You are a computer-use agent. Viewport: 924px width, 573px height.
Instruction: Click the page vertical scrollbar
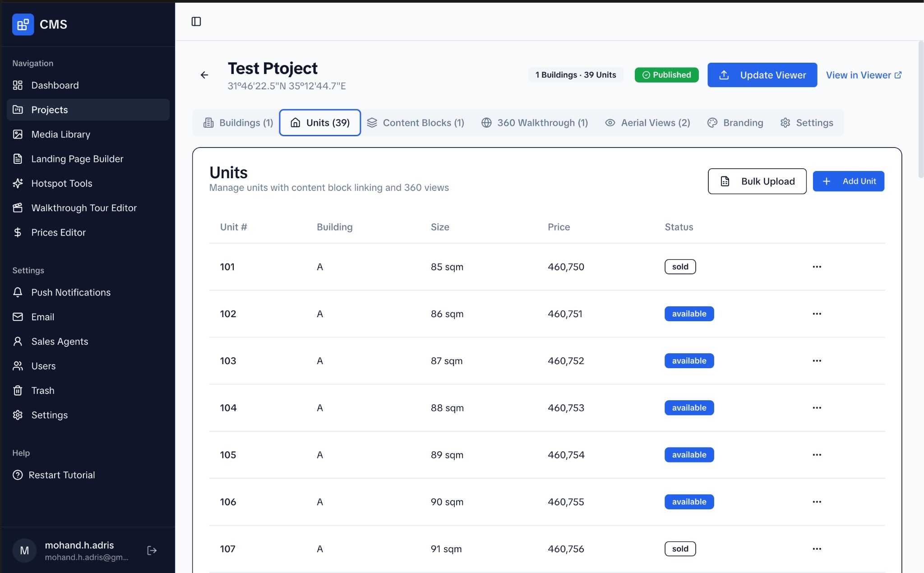tap(921, 110)
